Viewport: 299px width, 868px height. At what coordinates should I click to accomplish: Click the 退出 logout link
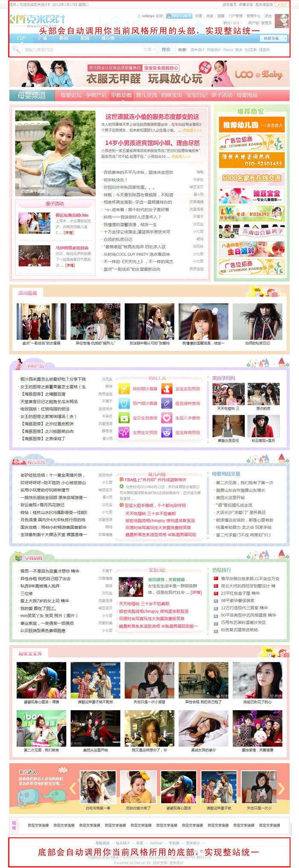coord(268,16)
